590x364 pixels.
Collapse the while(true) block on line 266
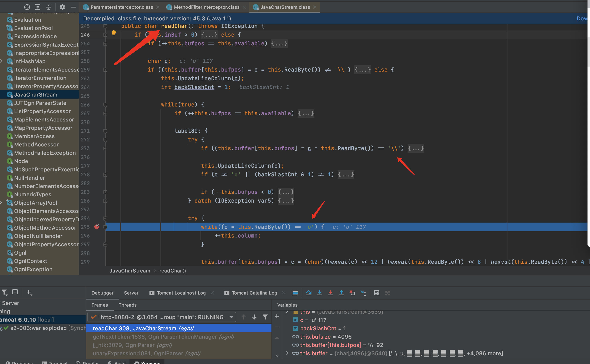pyautogui.click(x=105, y=105)
